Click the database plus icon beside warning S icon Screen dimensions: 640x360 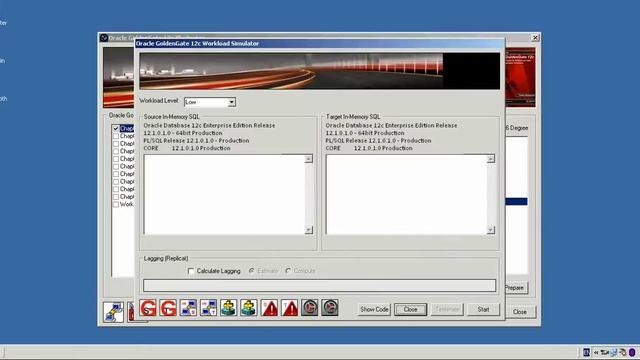[249, 308]
